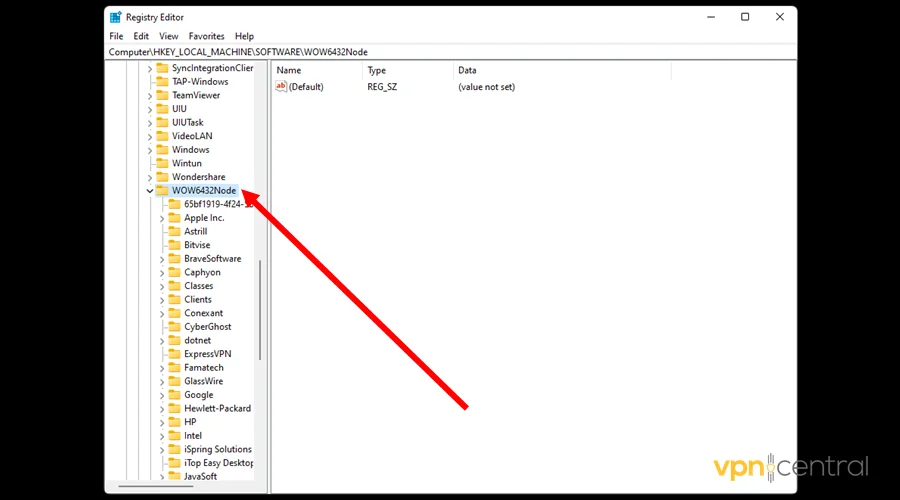The image size is (900, 500).
Task: Expand the Wondershare key
Action: click(150, 177)
